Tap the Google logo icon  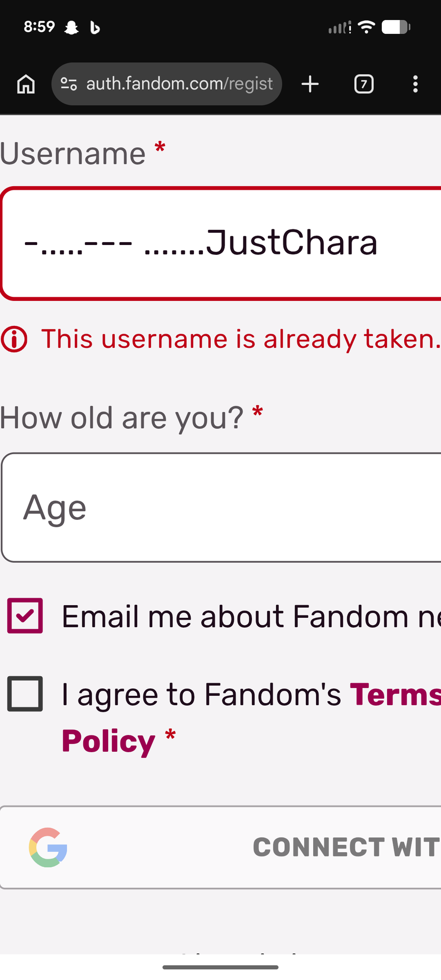pos(48,847)
